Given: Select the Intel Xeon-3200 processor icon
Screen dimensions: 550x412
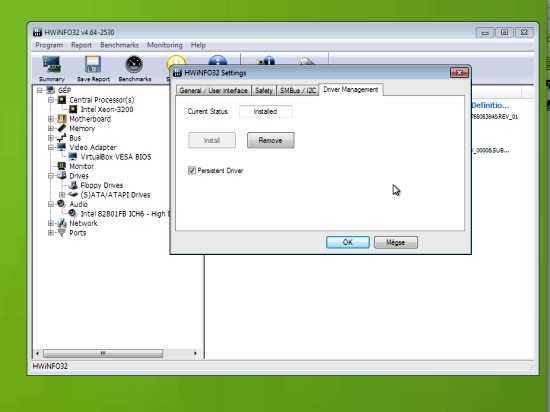Looking at the screenshot, I should [73, 109].
